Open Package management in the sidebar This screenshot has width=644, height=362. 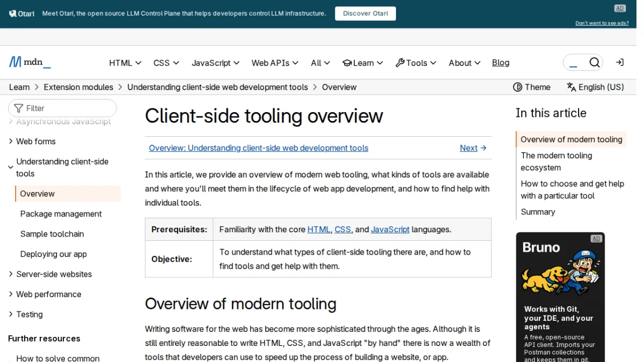coord(61,214)
